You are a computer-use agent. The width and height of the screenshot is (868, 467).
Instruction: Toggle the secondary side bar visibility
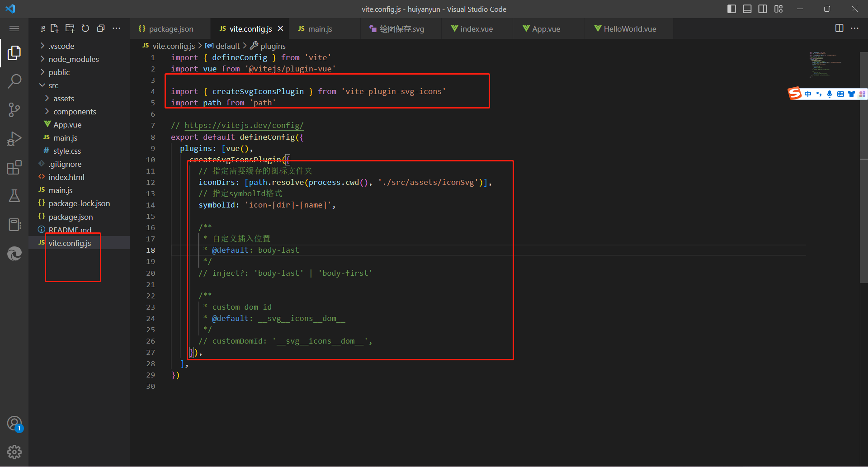click(x=763, y=9)
